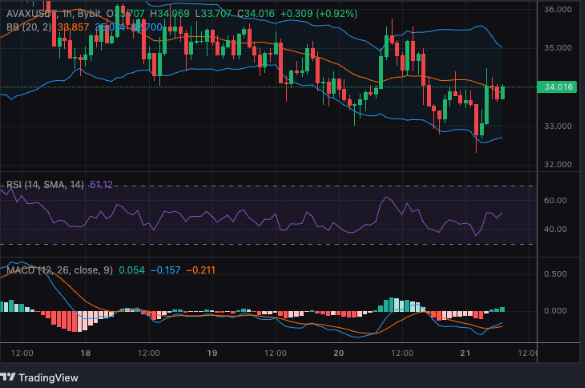Click the MACD histogram value 0.054
This screenshot has height=388, width=585.
click(132, 270)
